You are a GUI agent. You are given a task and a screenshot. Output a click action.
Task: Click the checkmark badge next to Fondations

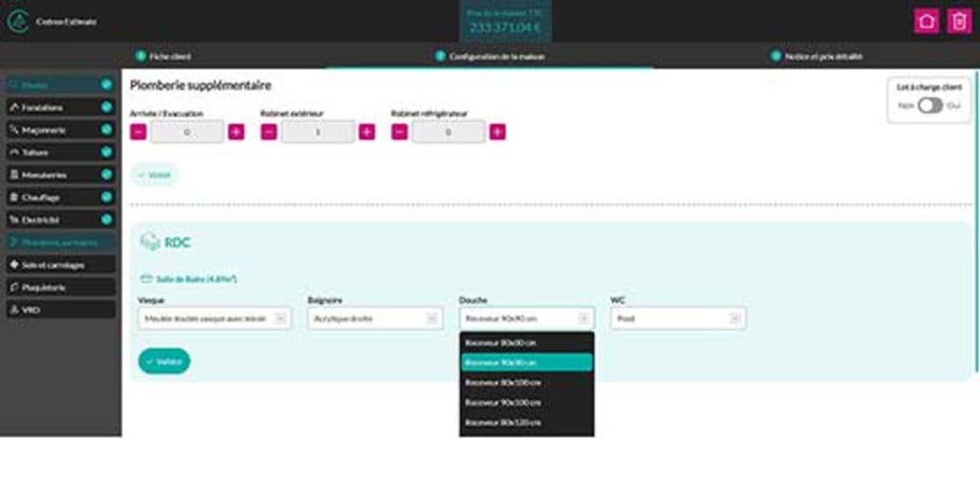(106, 107)
